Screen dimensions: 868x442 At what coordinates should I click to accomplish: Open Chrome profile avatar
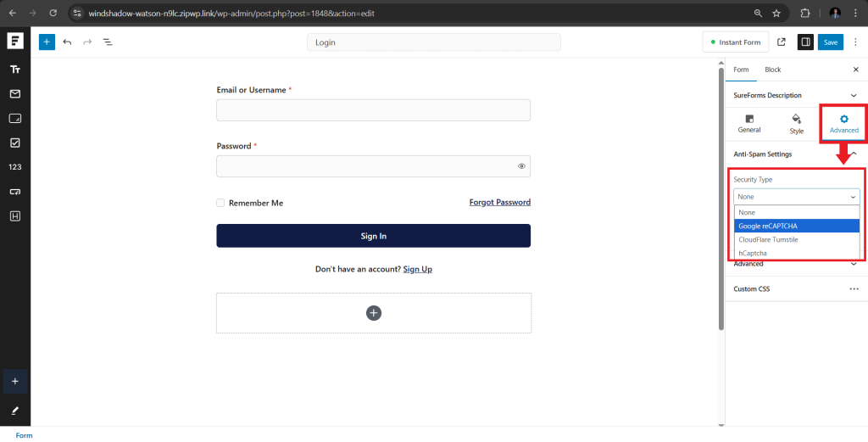point(835,13)
